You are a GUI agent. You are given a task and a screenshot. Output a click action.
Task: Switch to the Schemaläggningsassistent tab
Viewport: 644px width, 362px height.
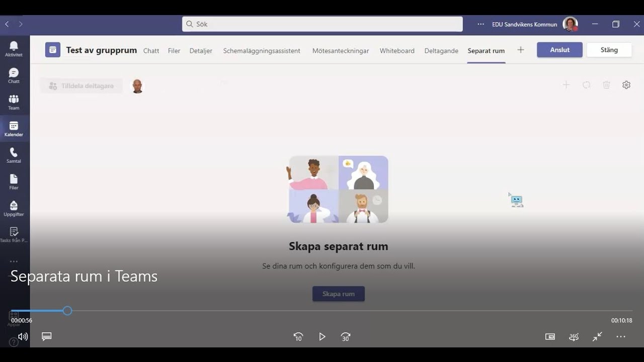262,51
